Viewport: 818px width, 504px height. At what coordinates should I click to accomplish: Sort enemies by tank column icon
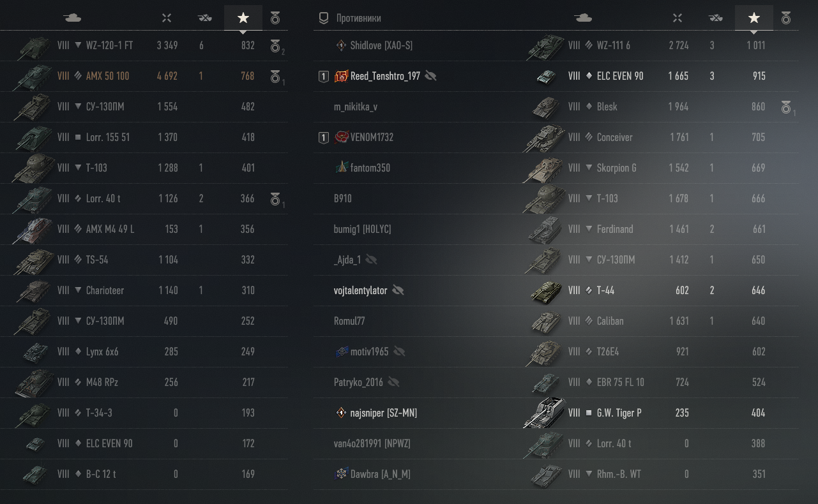(x=583, y=18)
